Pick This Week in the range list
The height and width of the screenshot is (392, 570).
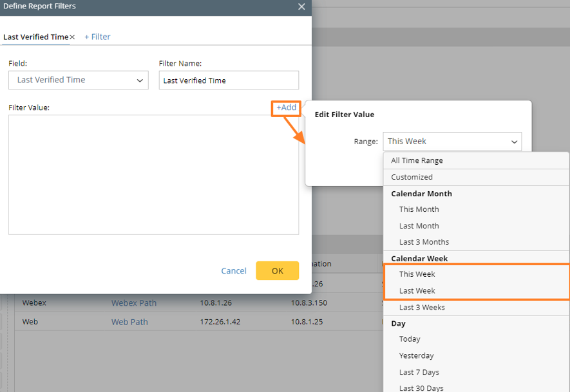pyautogui.click(x=476, y=274)
